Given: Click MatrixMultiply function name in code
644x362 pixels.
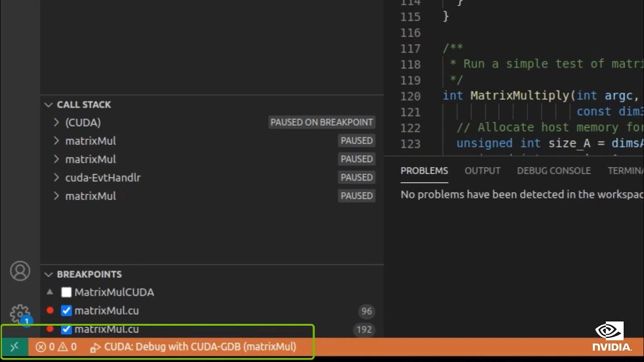Looking at the screenshot, I should click(x=520, y=96).
